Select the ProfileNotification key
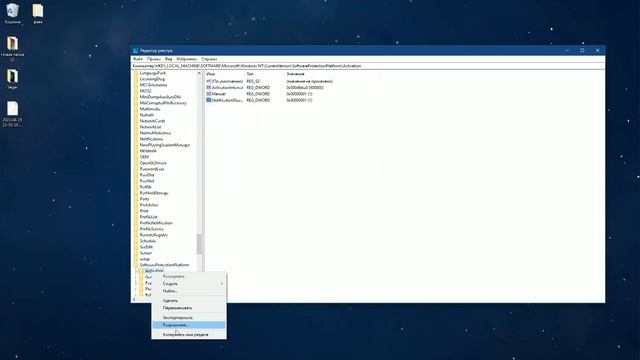 point(156,223)
